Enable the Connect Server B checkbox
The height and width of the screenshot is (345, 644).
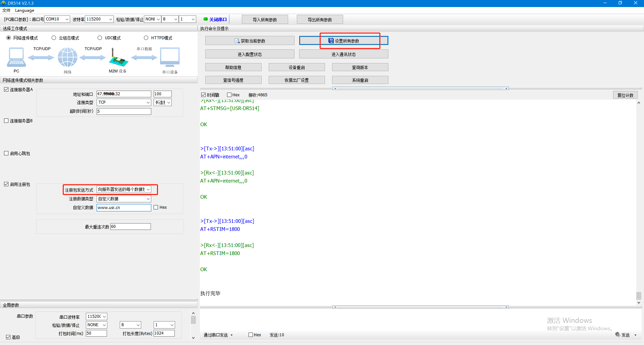[x=6, y=121]
